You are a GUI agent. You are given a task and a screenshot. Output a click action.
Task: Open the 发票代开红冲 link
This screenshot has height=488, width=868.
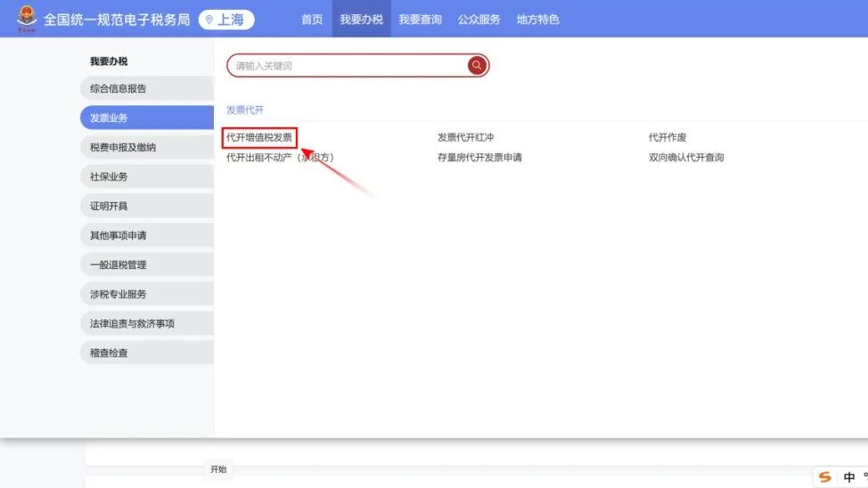[x=465, y=137]
